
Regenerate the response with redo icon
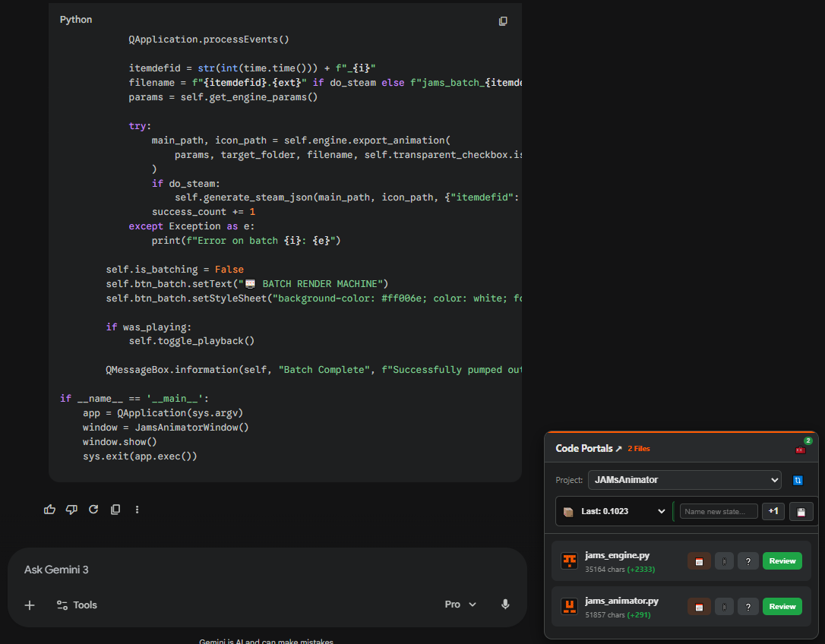point(93,510)
